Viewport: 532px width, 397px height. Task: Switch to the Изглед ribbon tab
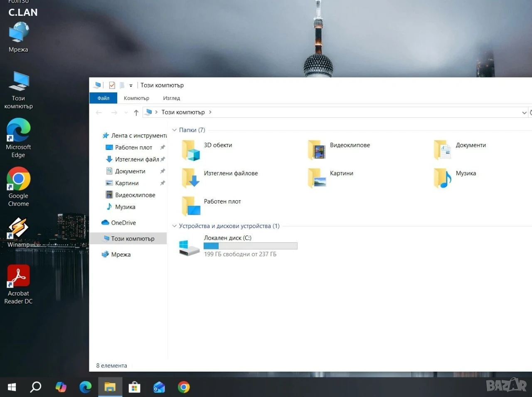tap(172, 98)
